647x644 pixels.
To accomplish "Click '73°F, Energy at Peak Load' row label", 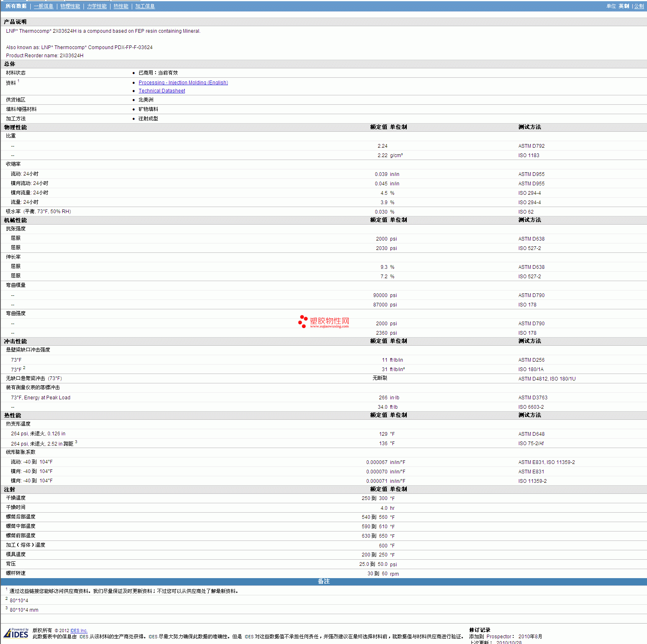I will pos(41,398).
